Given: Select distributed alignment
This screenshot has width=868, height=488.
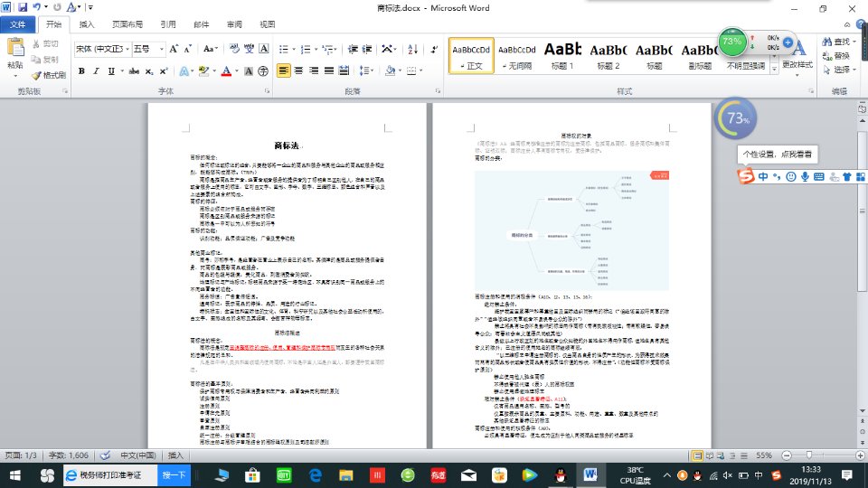Looking at the screenshot, I should tap(344, 70).
